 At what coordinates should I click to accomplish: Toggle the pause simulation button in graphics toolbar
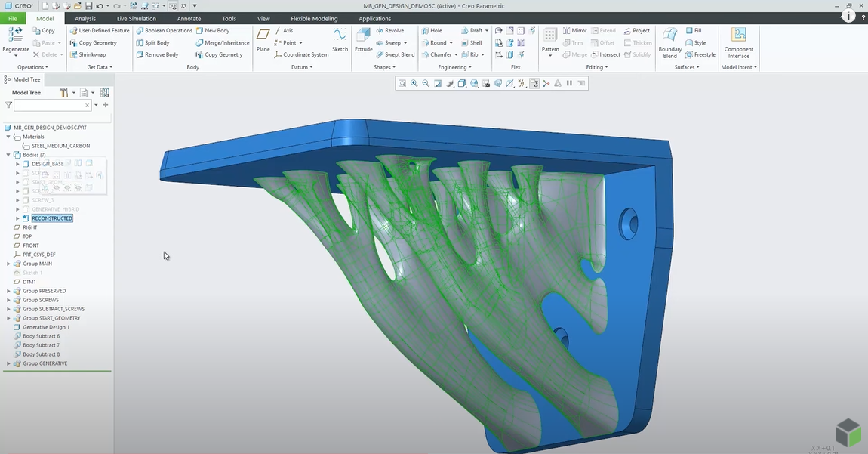pyautogui.click(x=569, y=84)
